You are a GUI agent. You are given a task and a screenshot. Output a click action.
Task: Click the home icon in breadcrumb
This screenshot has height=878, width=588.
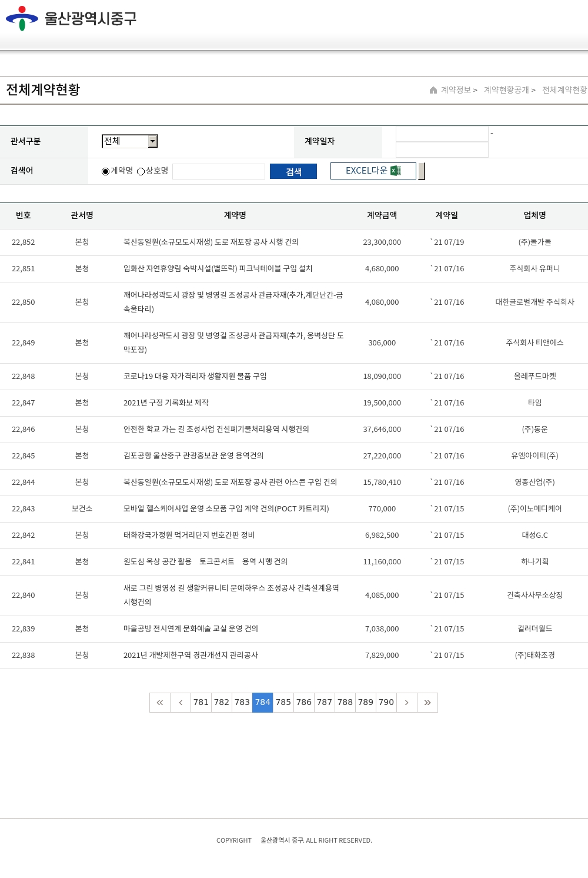[x=433, y=90]
